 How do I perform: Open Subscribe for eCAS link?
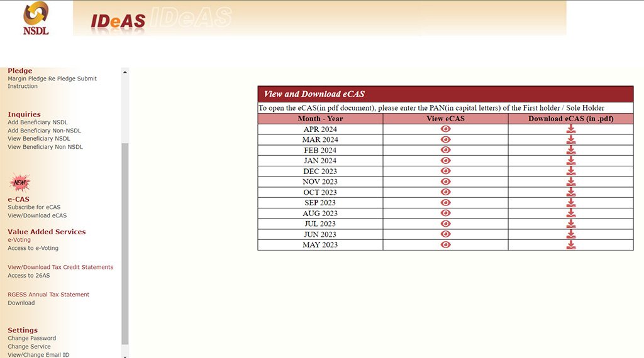[34, 207]
